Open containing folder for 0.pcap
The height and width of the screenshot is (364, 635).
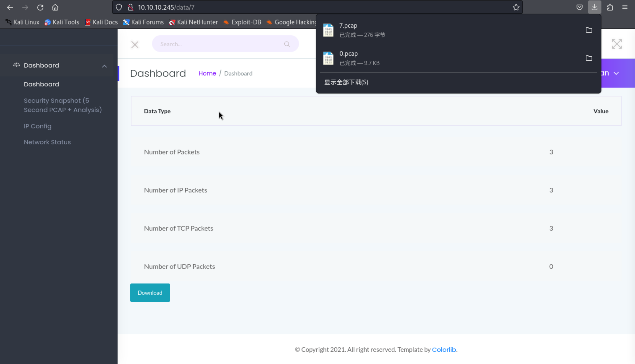coord(589,58)
